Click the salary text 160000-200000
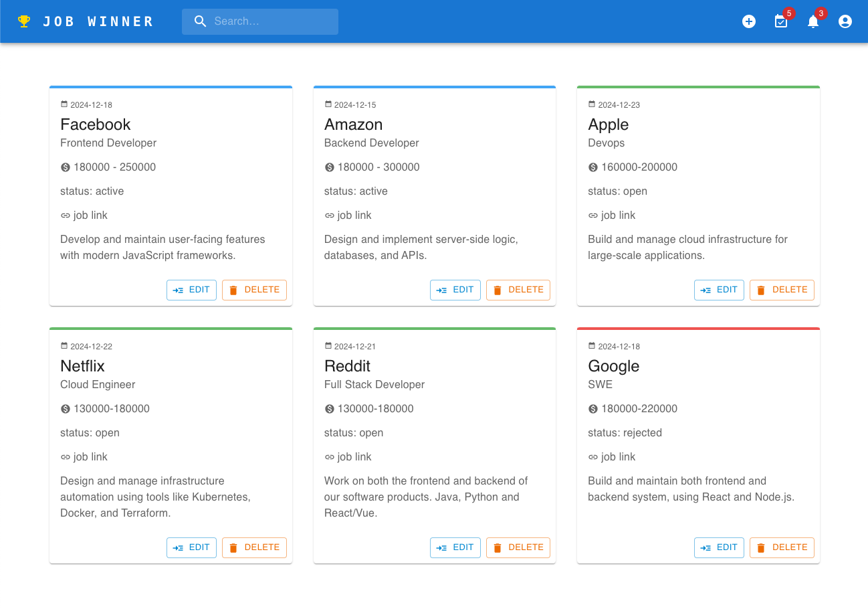This screenshot has width=868, height=609. (x=639, y=167)
